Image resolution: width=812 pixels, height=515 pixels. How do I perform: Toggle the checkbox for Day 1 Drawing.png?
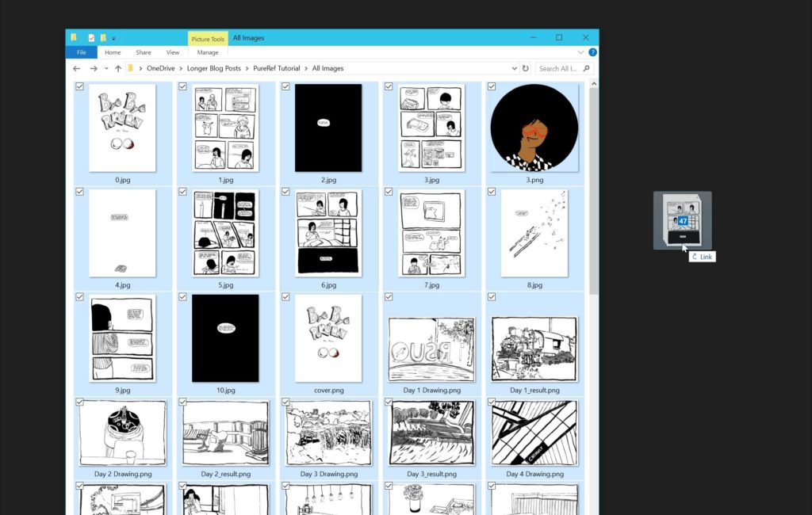389,296
